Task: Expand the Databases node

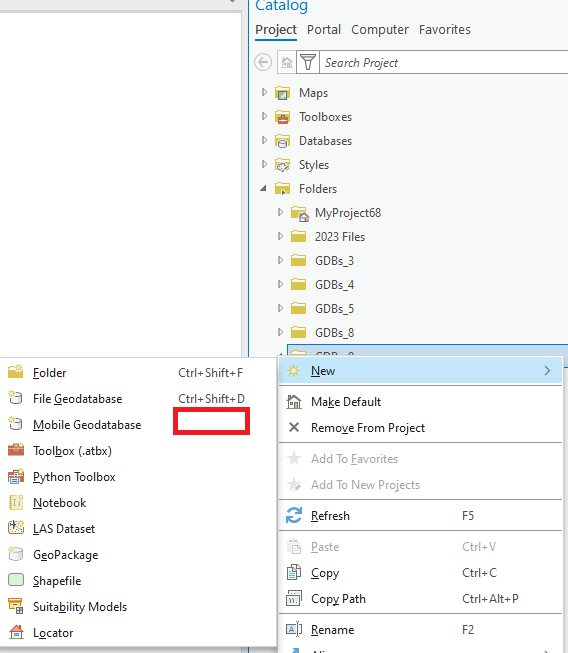Action: (264, 140)
